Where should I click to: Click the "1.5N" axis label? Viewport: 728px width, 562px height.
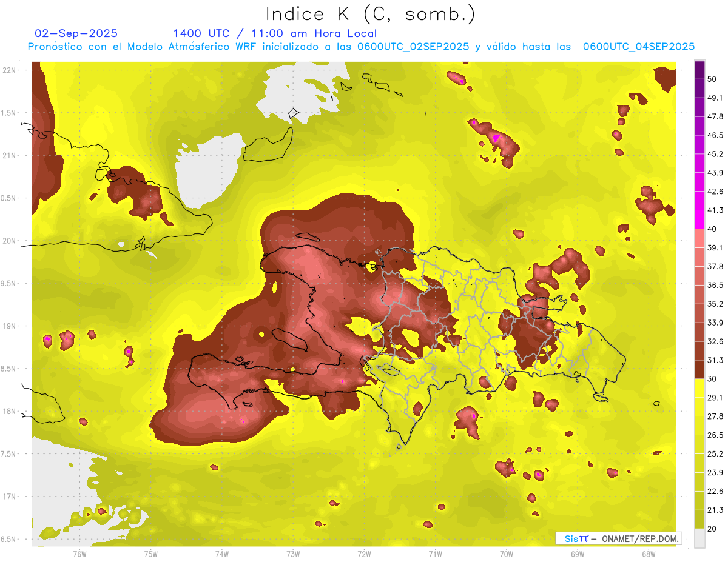[8, 113]
